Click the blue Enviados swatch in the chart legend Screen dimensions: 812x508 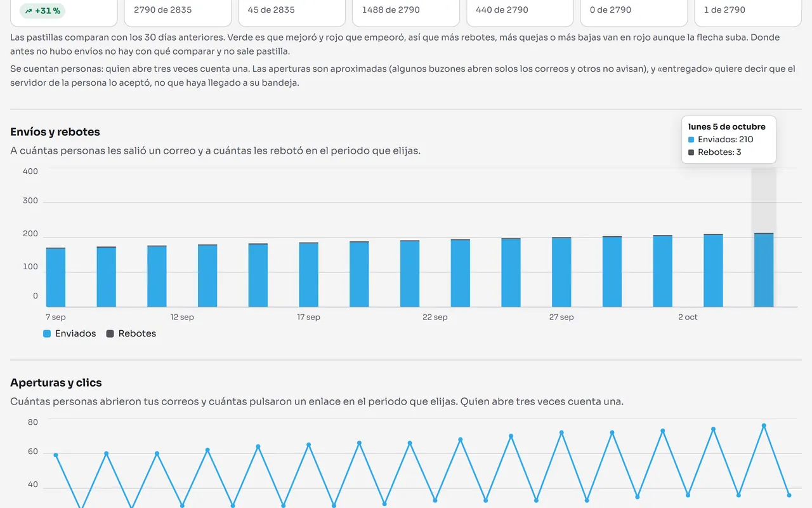(47, 334)
